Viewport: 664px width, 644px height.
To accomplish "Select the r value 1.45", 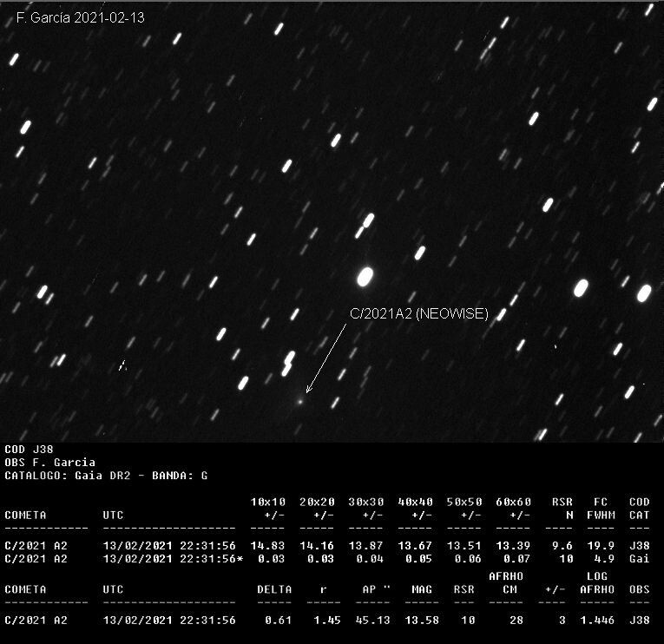I will (x=327, y=621).
